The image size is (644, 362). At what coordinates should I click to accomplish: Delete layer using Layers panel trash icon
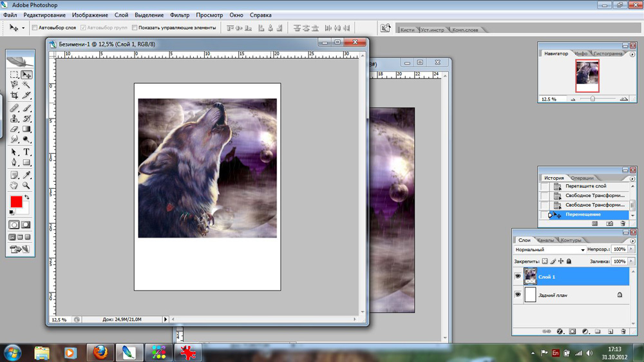click(623, 331)
